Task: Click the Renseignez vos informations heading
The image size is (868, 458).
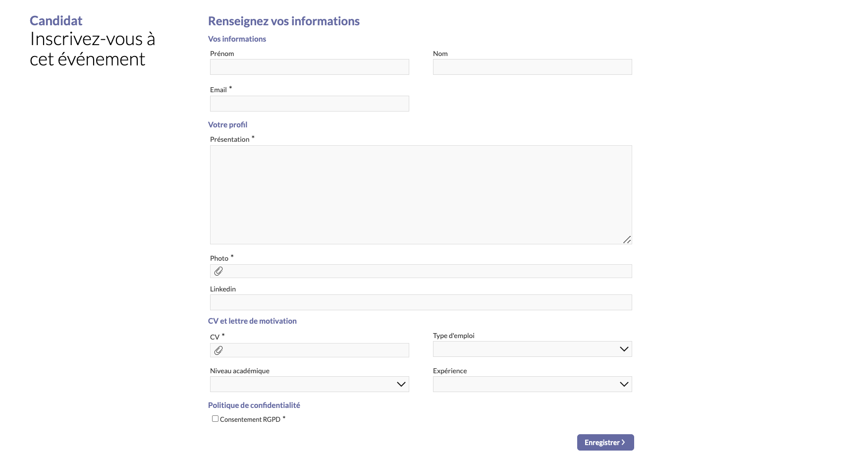Action: click(x=283, y=21)
